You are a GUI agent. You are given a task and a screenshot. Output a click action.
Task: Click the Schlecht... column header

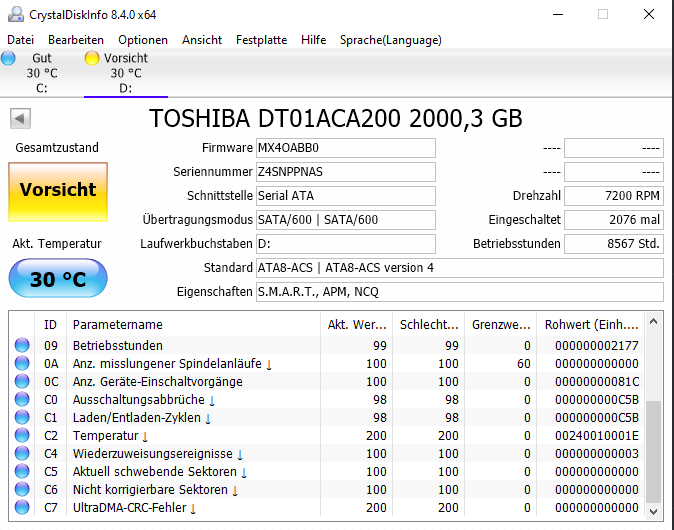(429, 325)
